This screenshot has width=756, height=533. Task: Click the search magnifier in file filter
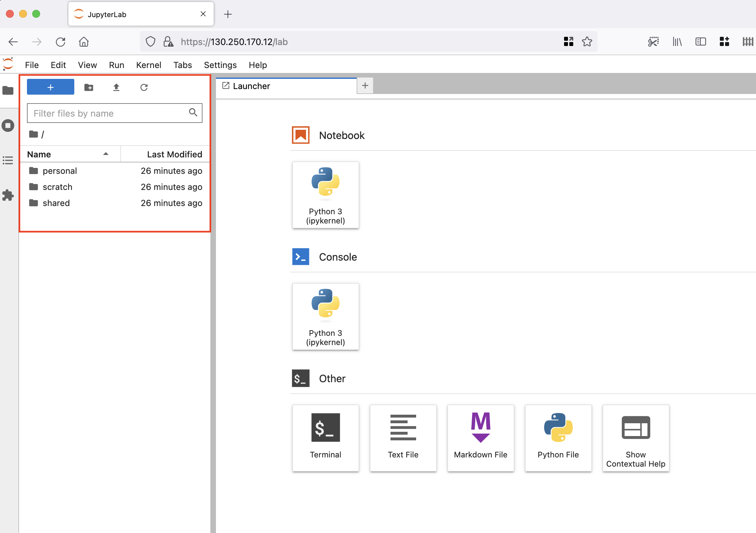(x=193, y=113)
